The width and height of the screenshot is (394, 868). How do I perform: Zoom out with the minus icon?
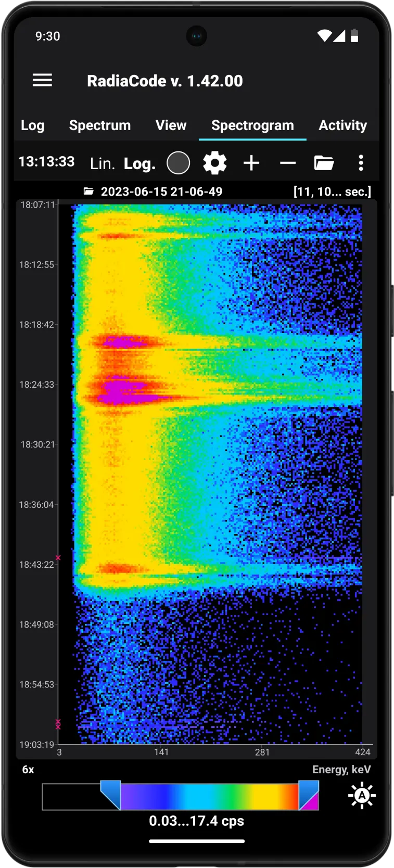288,163
